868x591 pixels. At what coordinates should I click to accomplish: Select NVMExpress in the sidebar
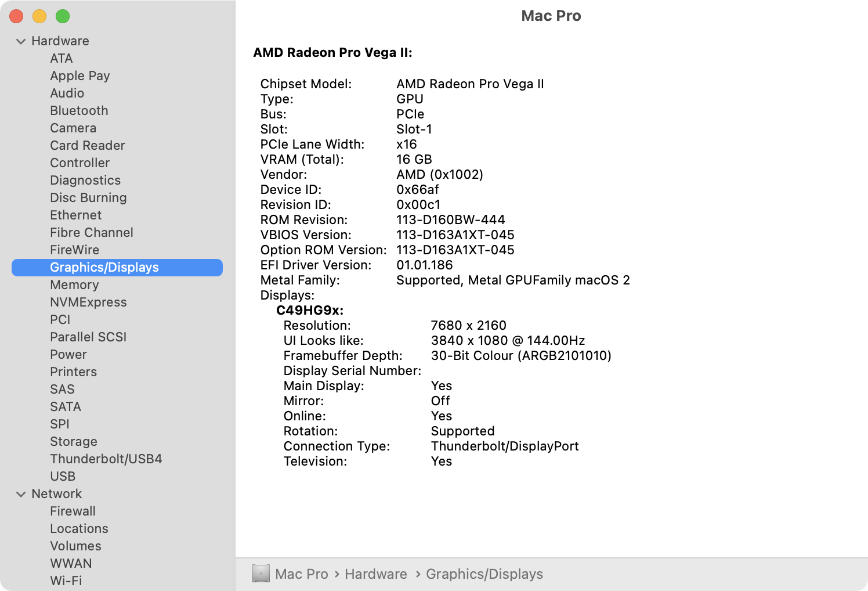click(x=88, y=302)
